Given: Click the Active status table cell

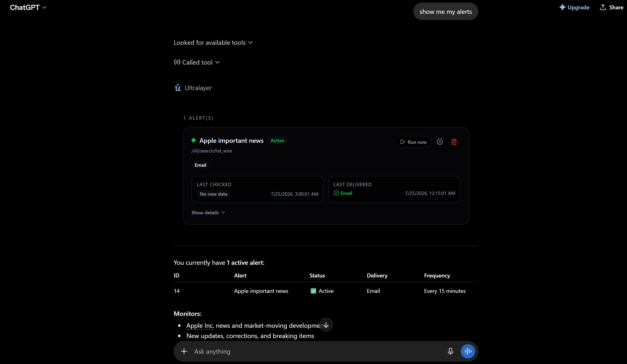Looking at the screenshot, I should click(322, 291).
